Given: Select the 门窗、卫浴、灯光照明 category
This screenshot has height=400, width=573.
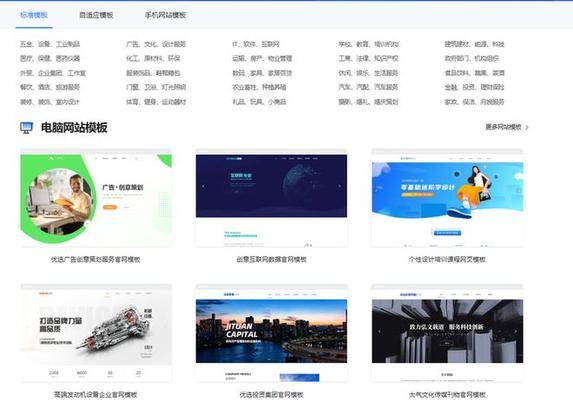Looking at the screenshot, I should tap(156, 87).
